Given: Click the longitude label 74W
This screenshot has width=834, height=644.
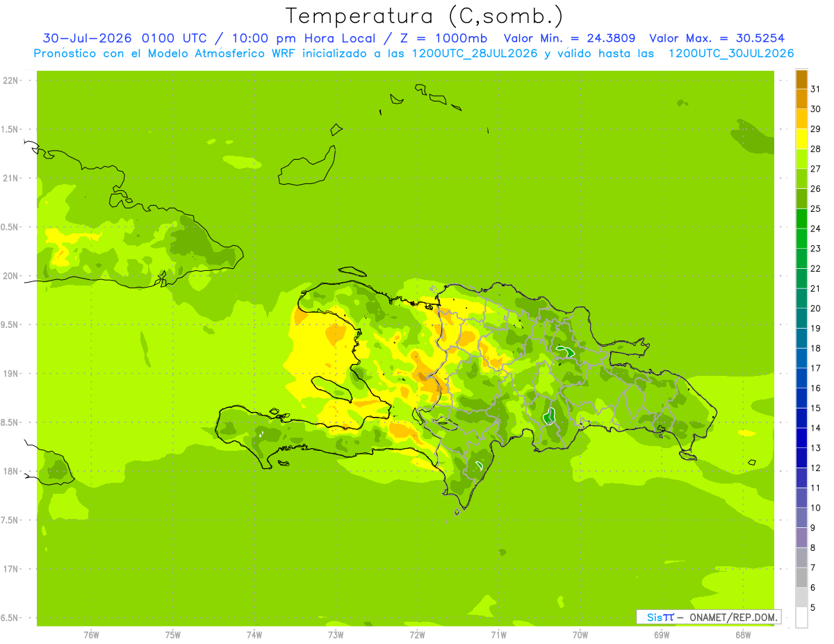Looking at the screenshot, I should [254, 635].
